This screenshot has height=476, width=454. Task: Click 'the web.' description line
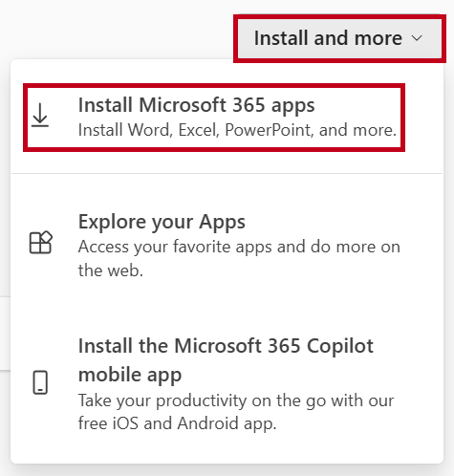pos(111,270)
